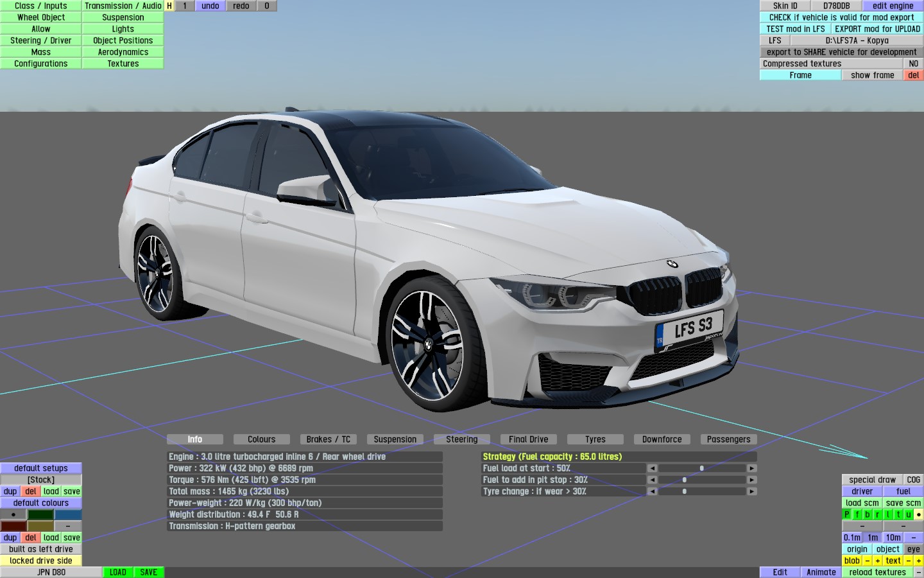Click the undo button
The height and width of the screenshot is (578, 924).
pos(210,6)
